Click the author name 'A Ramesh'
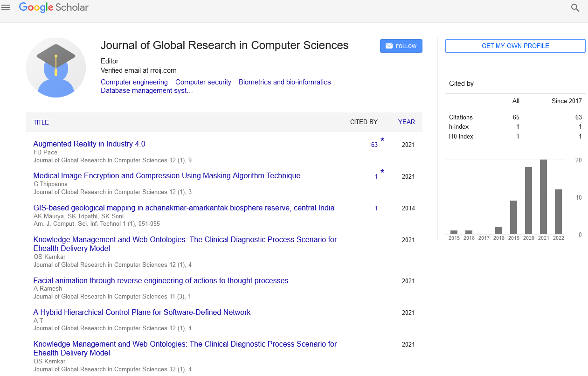This screenshot has height=376, width=588. 48,288
